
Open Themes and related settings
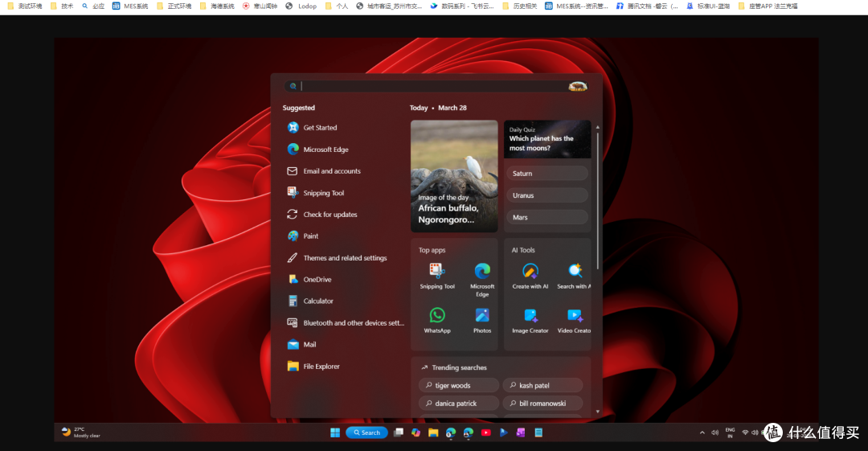tap(337, 257)
